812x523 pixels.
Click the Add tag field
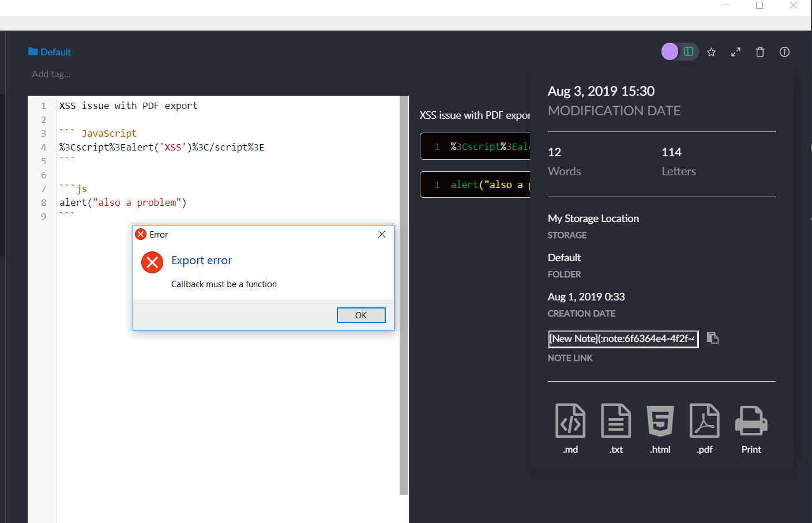click(51, 74)
